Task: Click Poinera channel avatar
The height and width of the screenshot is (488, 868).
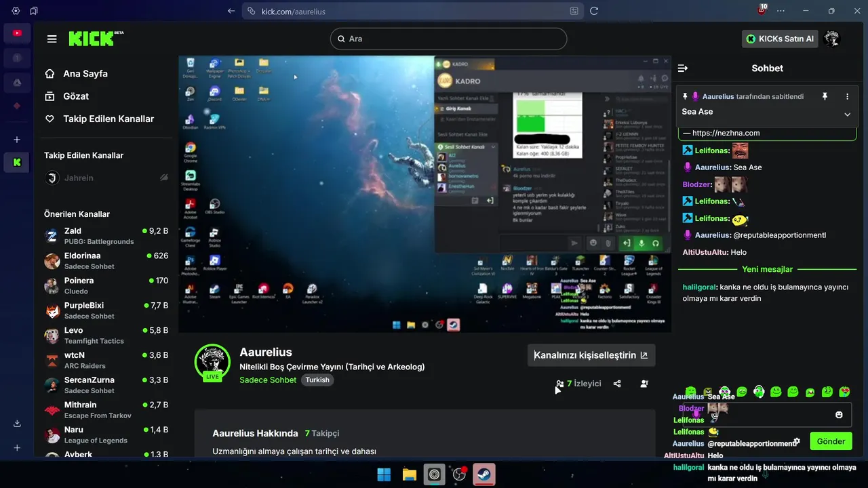Action: (52, 286)
